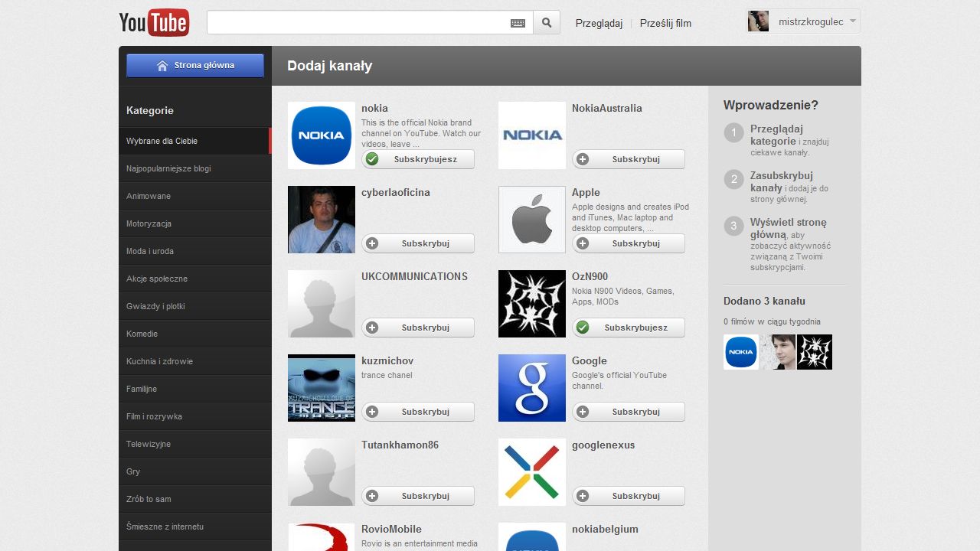Open the Przeglądaj link

[x=599, y=23]
